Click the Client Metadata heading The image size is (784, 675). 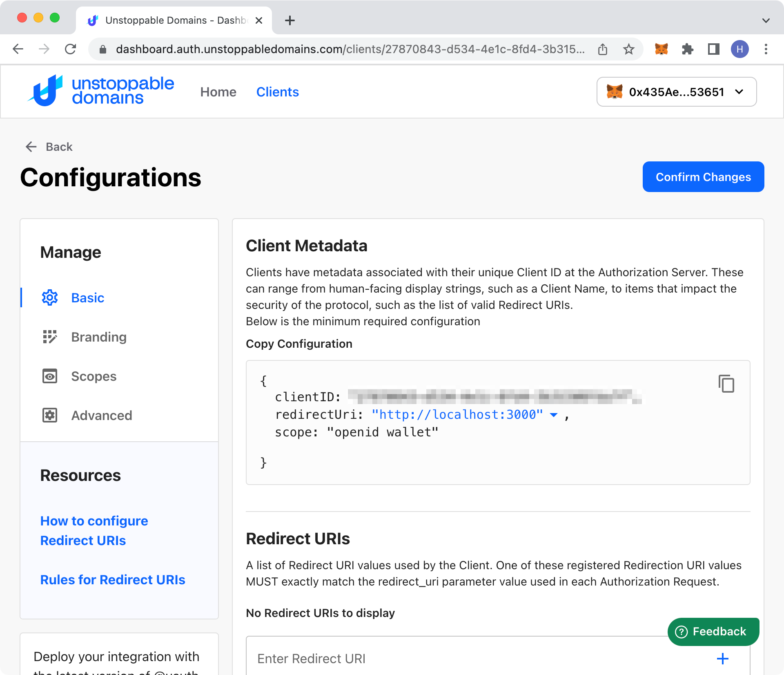(x=306, y=246)
